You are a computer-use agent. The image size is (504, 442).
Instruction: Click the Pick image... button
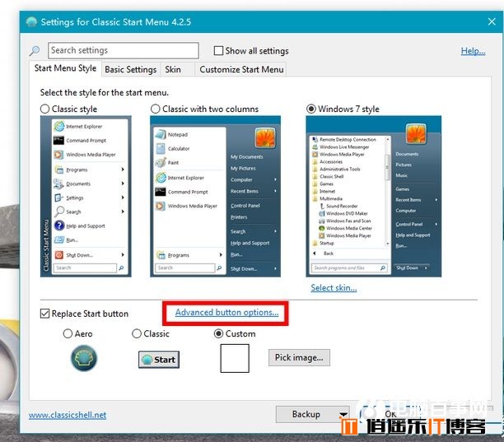[x=299, y=357]
